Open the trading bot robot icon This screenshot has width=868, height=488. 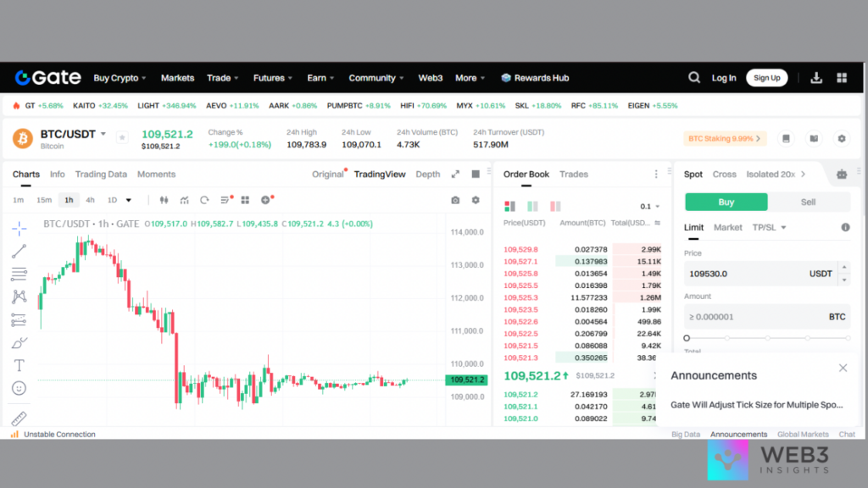point(841,175)
